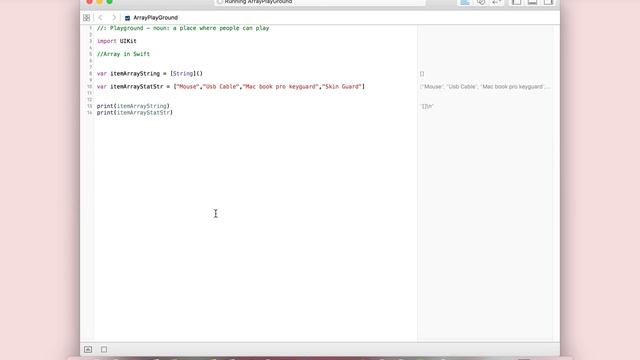Click the 'import' keyword on line 3

point(107,41)
